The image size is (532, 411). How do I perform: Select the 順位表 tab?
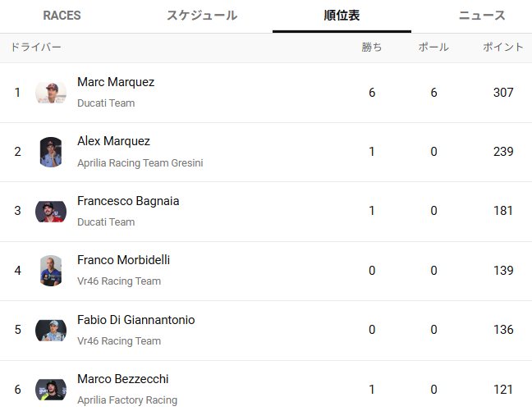[x=342, y=16]
